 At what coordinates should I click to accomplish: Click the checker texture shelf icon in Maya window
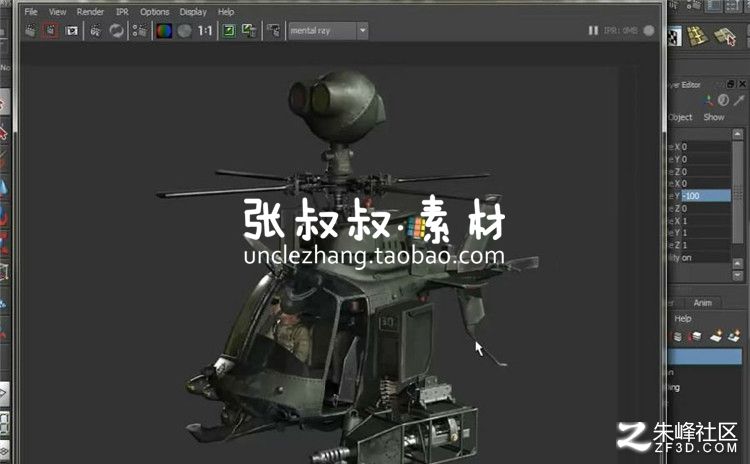(x=674, y=37)
